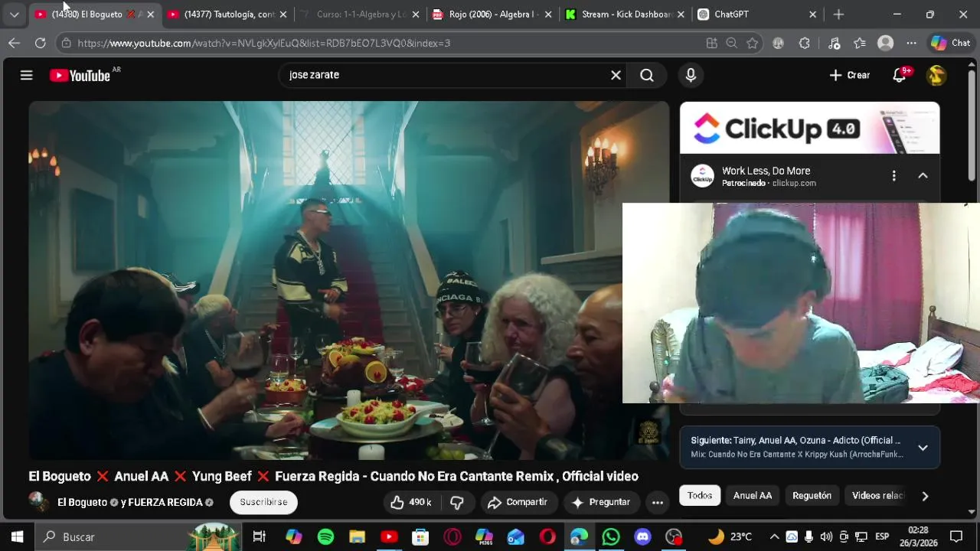Click the taskbar Buscar search box

[138, 536]
